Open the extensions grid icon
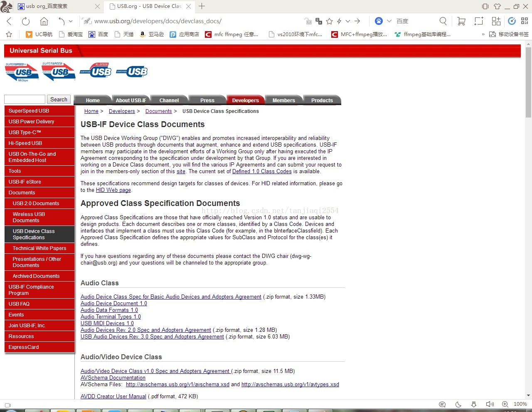Image resolution: width=532 pixels, height=412 pixels. (496, 21)
